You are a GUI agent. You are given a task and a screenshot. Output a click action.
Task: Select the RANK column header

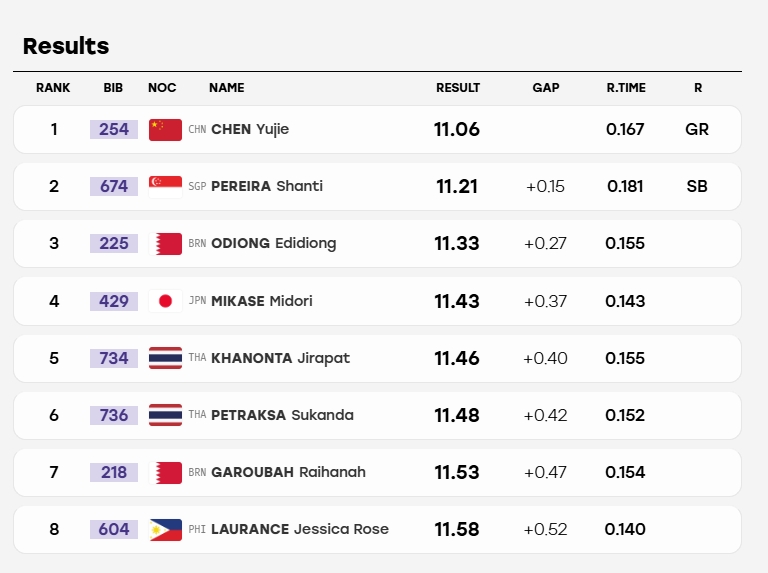pos(53,88)
